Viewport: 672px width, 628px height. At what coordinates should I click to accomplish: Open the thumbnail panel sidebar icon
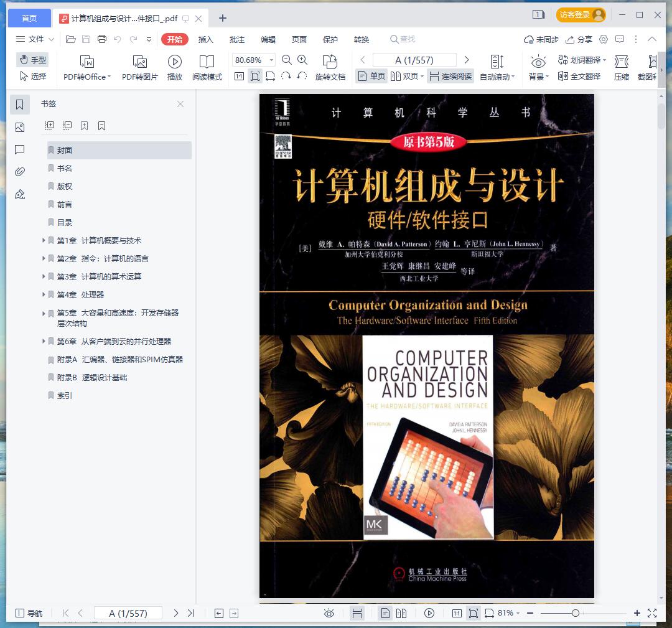(x=20, y=128)
